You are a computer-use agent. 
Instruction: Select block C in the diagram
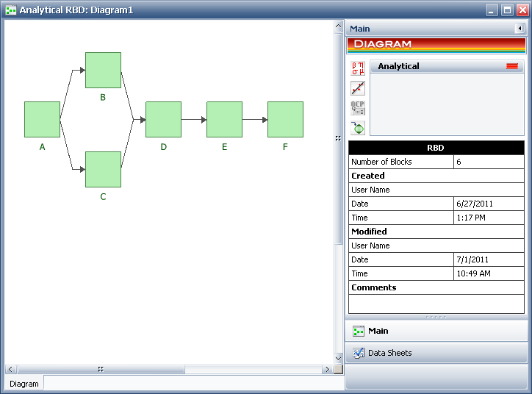click(x=103, y=169)
